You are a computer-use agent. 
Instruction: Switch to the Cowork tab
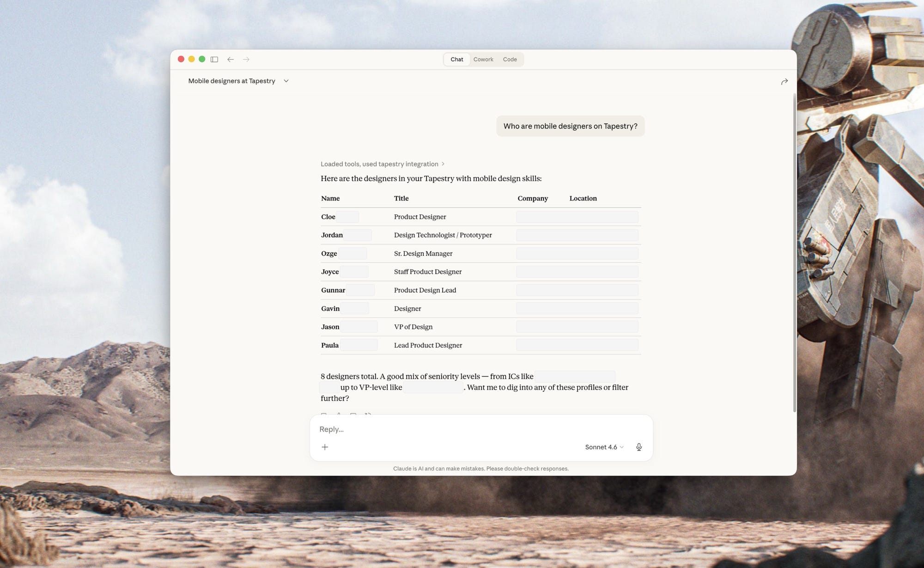(x=483, y=59)
